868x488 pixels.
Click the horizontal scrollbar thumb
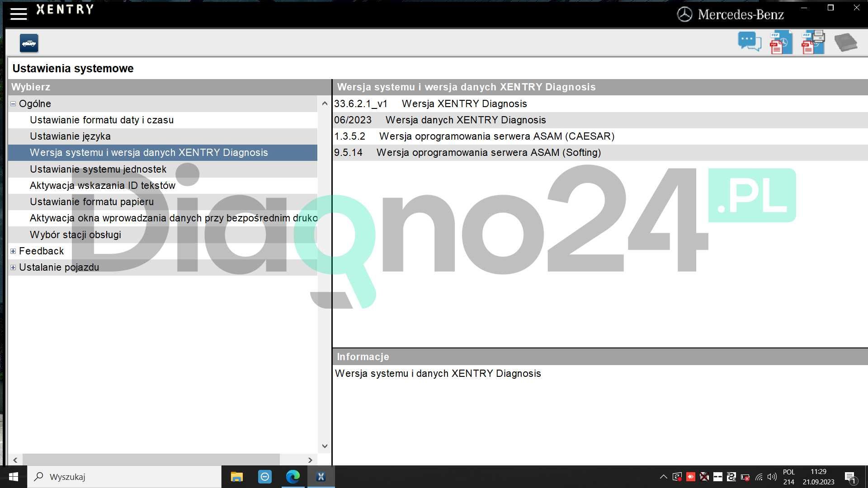click(151, 460)
